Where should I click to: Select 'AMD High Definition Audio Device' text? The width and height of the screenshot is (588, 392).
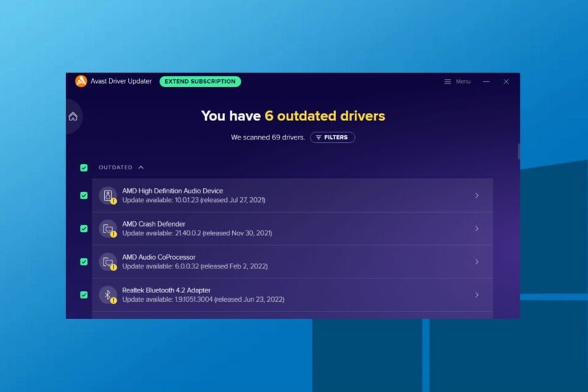click(173, 191)
